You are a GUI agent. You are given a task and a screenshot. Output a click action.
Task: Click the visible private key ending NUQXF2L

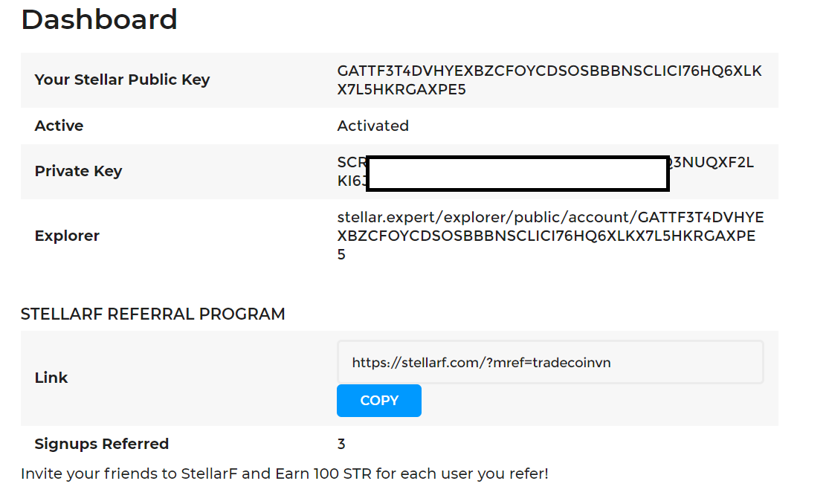click(x=712, y=164)
